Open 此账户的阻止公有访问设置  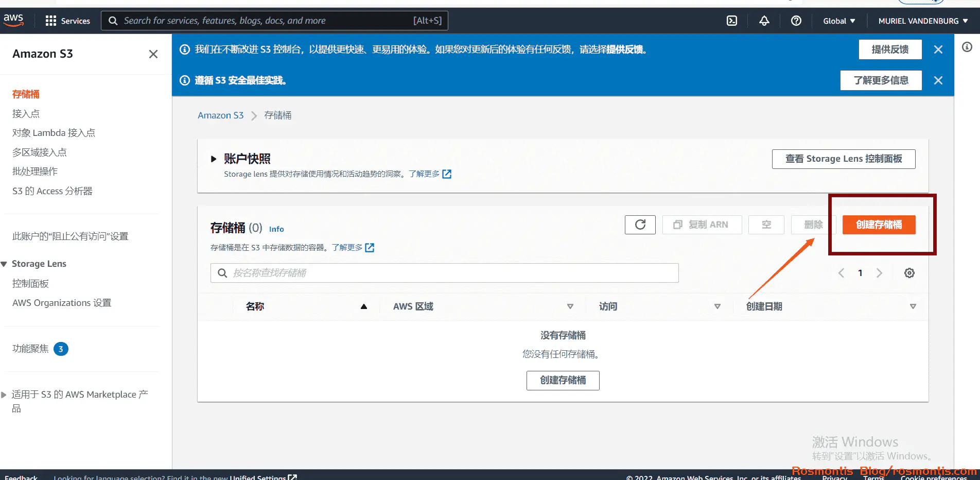[x=70, y=236]
